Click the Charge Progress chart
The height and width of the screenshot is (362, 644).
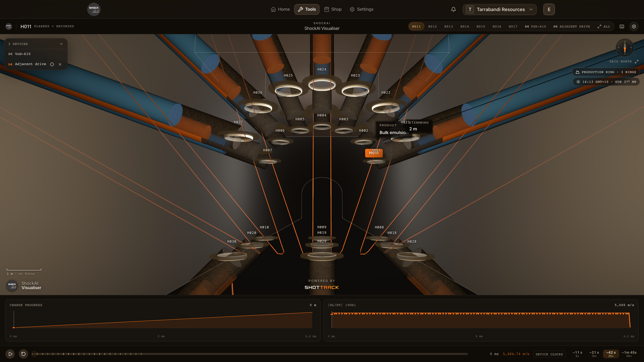(x=163, y=321)
